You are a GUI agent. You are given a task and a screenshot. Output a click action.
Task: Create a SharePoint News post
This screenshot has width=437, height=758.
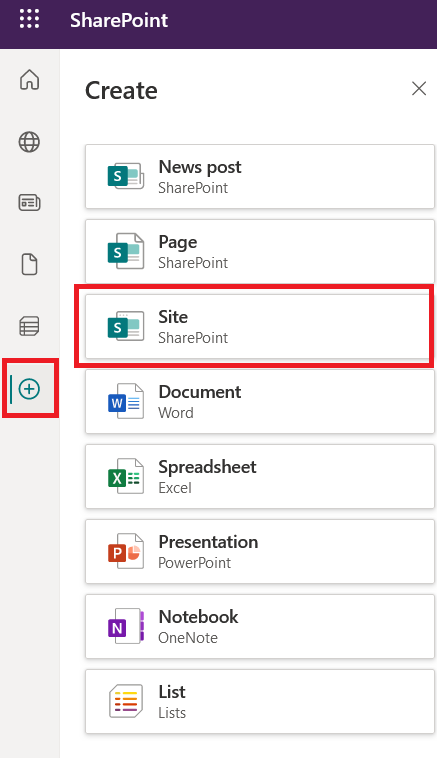[x=260, y=176]
